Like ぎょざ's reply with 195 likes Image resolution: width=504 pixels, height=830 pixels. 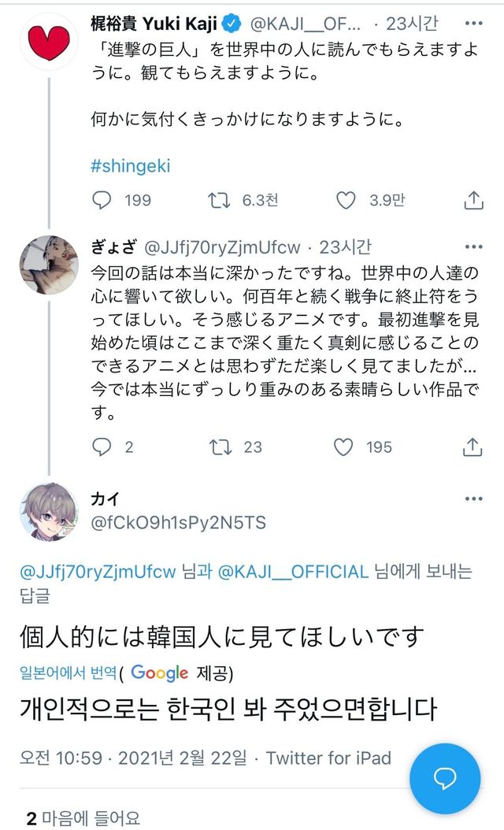(344, 447)
